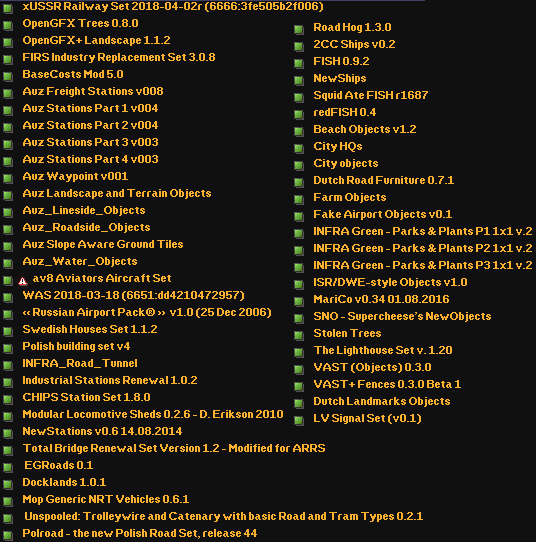Click green square next to Auz_Water_Objects
This screenshot has height=542, width=536.
click(8, 263)
